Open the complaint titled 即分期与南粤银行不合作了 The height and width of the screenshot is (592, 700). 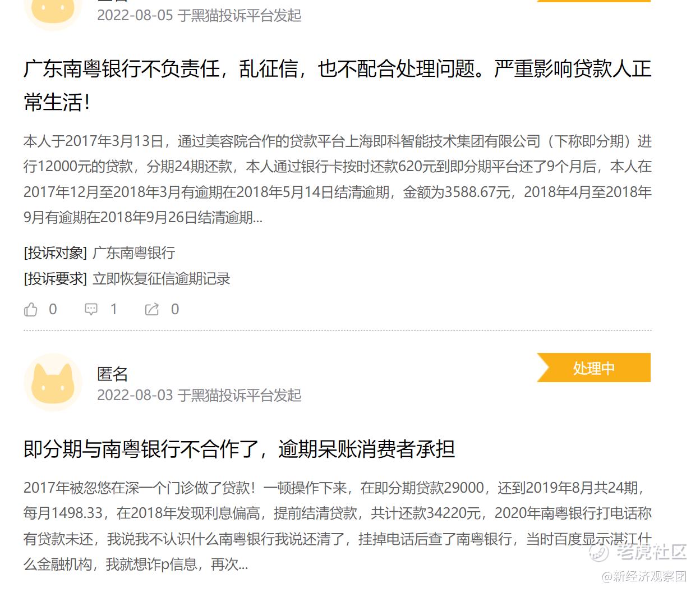239,449
